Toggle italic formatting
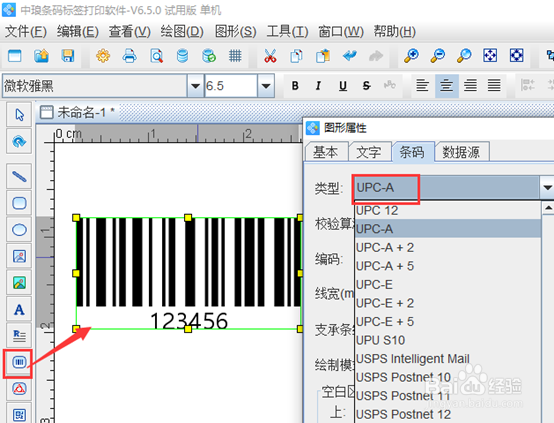The height and width of the screenshot is (423, 554). pyautogui.click(x=318, y=86)
